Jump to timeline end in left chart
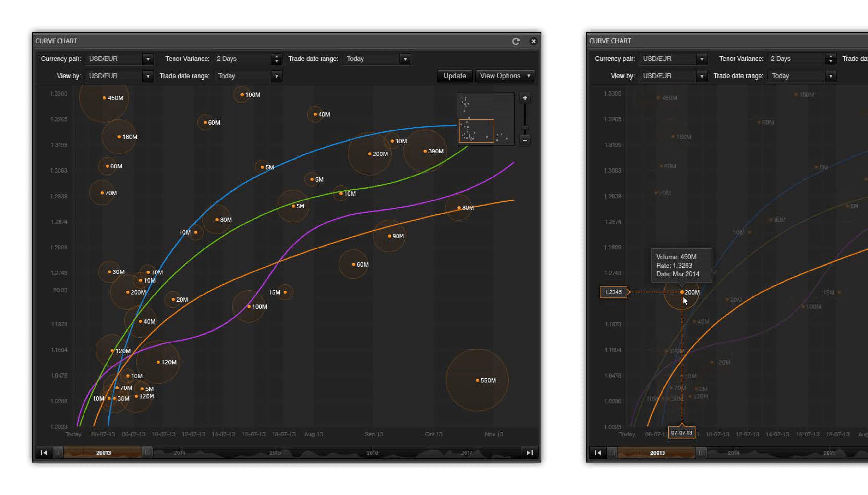The height and width of the screenshot is (495, 868). [529, 453]
